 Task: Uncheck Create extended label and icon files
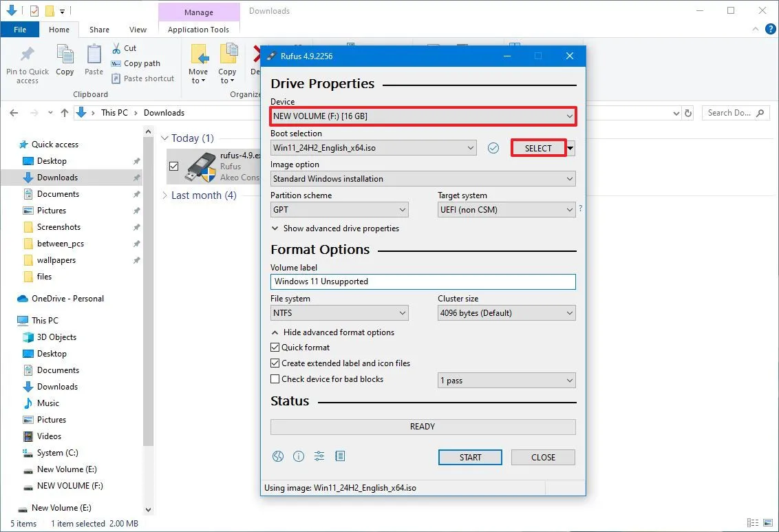pos(275,363)
